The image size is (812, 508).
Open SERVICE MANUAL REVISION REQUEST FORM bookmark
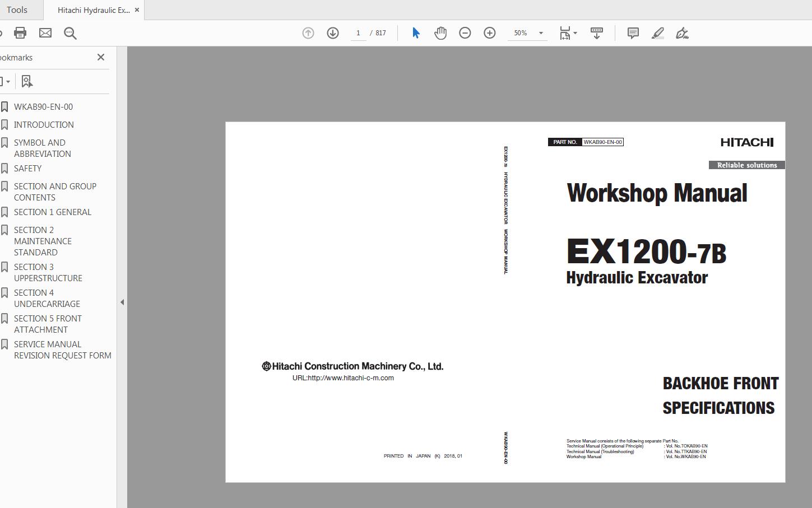pyautogui.click(x=63, y=349)
